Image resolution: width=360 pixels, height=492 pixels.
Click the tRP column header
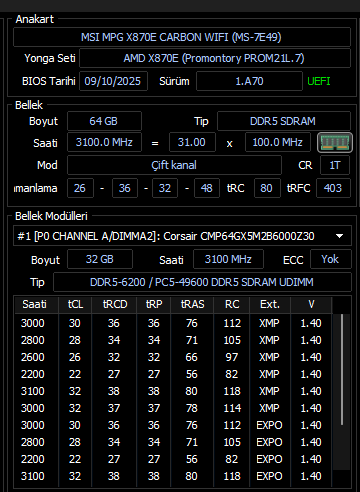[154, 304]
